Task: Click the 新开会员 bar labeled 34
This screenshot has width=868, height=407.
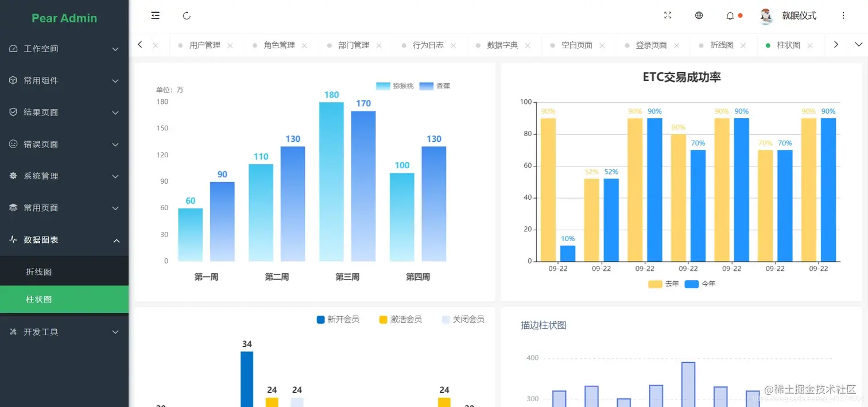Action: click(247, 379)
